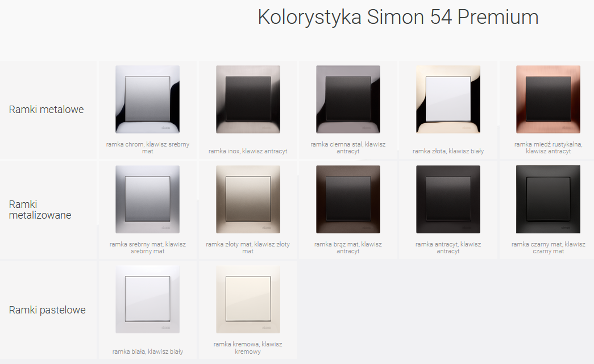Select the anthracite frame image
The image size is (594, 364).
click(x=448, y=199)
